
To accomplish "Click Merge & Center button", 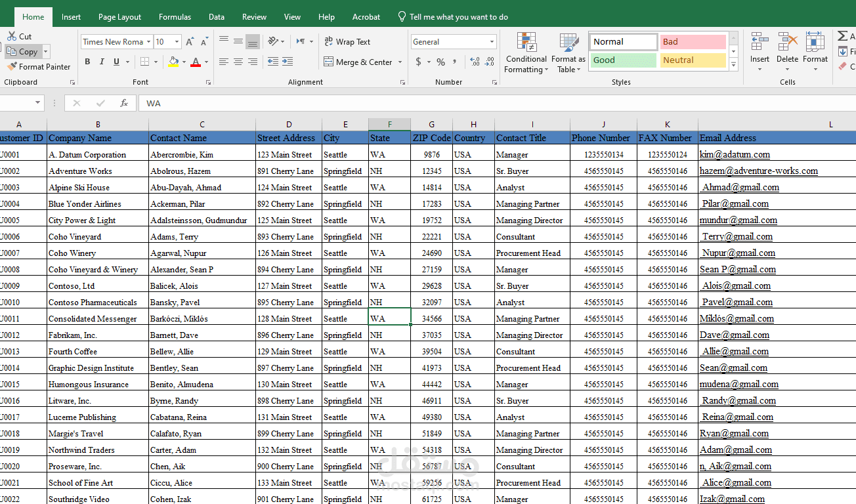I will tap(358, 62).
